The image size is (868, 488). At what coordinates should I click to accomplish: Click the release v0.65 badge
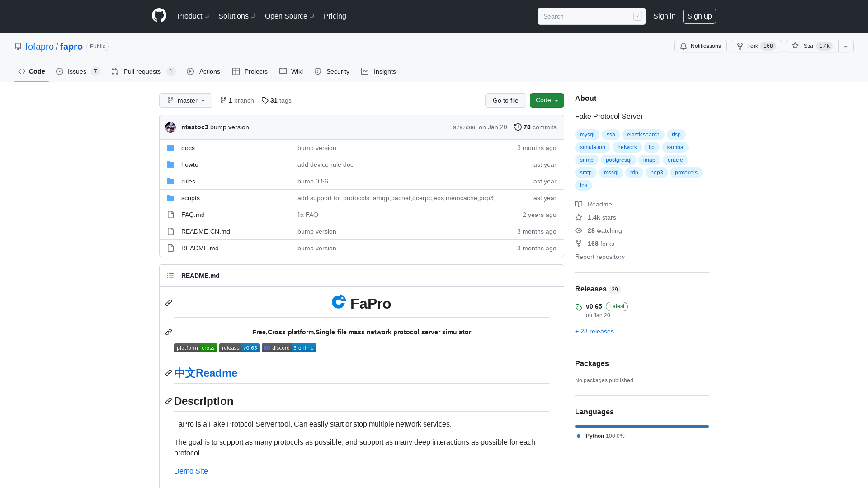(x=240, y=348)
